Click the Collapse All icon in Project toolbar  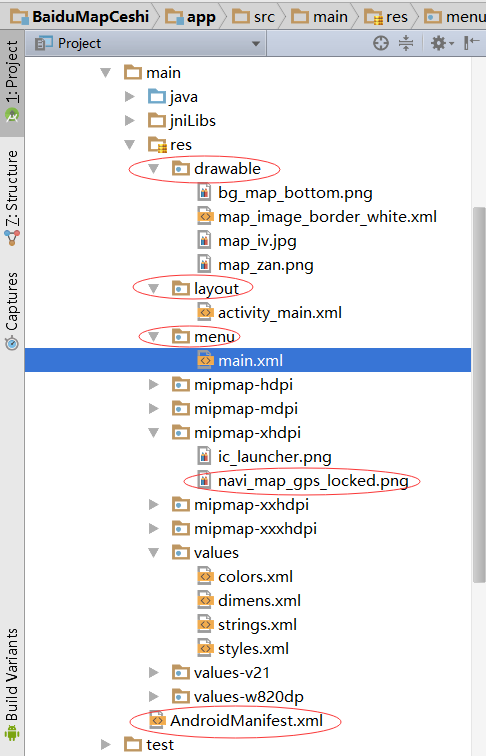tap(406, 43)
